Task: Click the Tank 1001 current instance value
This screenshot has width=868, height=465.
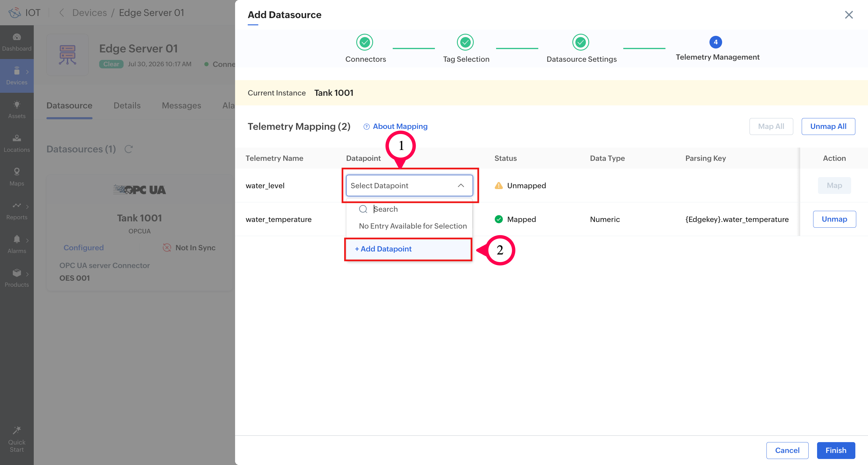Action: (334, 93)
